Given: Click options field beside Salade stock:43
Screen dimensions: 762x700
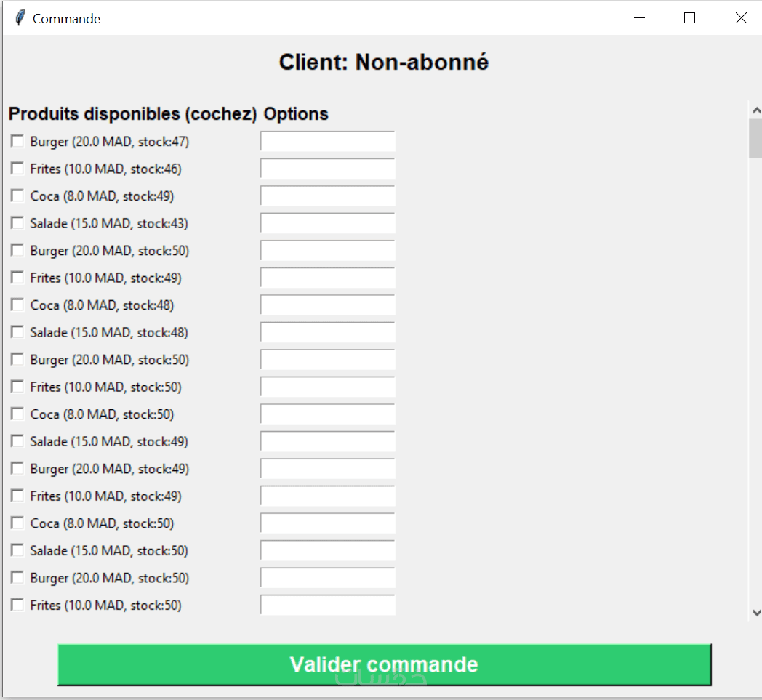Looking at the screenshot, I should (328, 223).
